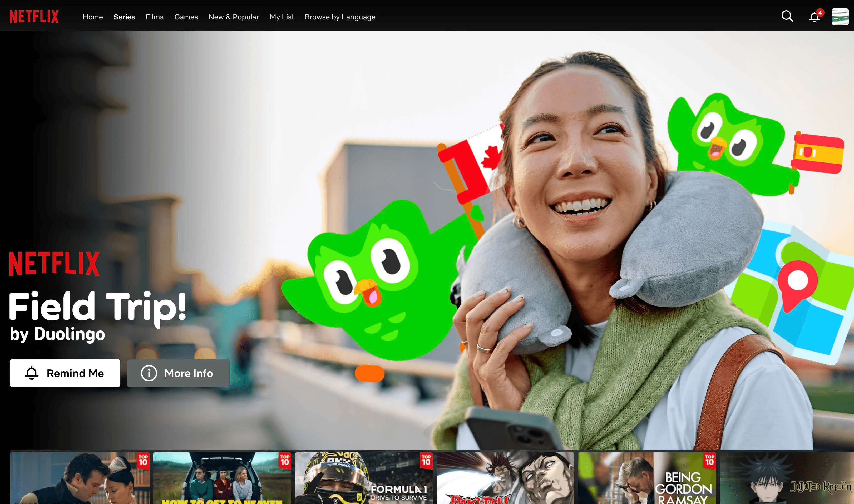Click the "by Duolingo" subtitle
854x504 pixels.
pos(57,334)
